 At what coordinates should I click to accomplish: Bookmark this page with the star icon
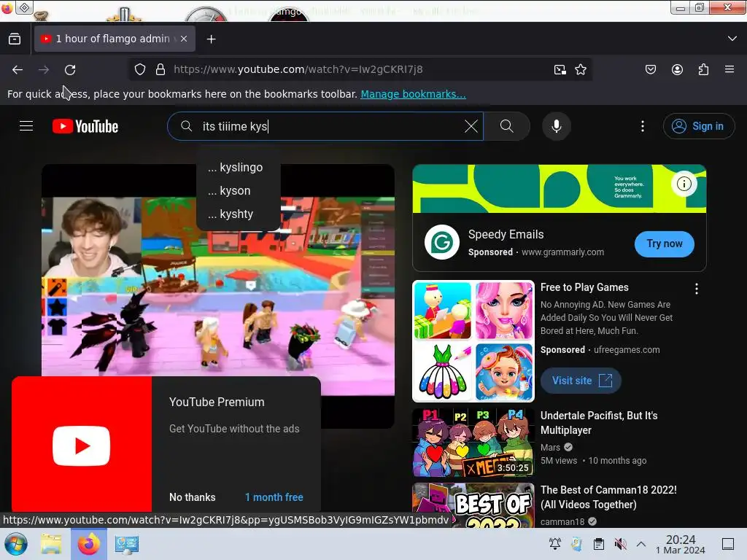(581, 69)
